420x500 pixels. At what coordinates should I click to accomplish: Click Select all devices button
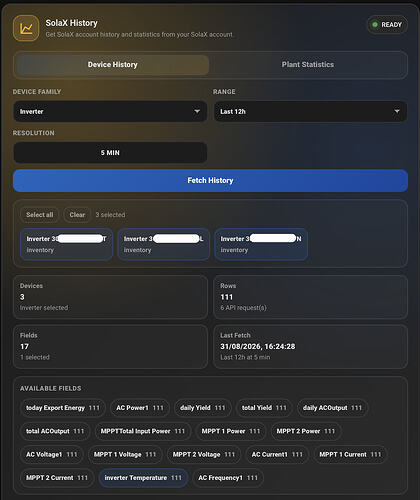[39, 215]
